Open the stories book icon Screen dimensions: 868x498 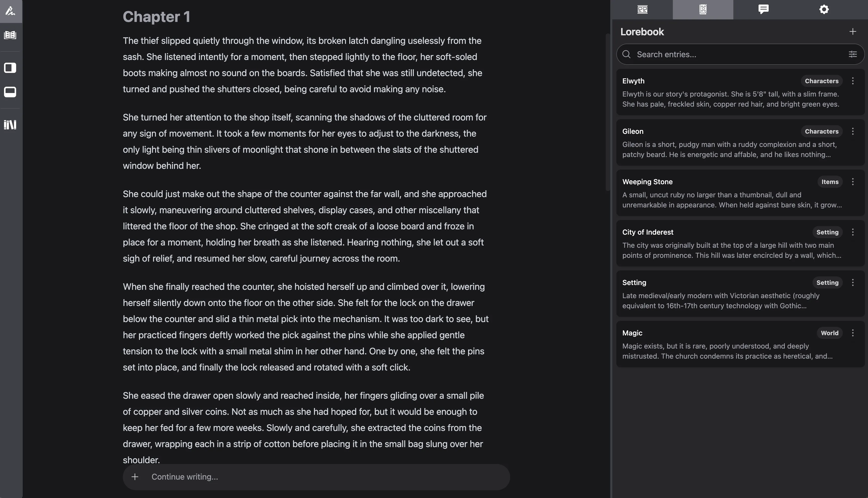coord(10,35)
